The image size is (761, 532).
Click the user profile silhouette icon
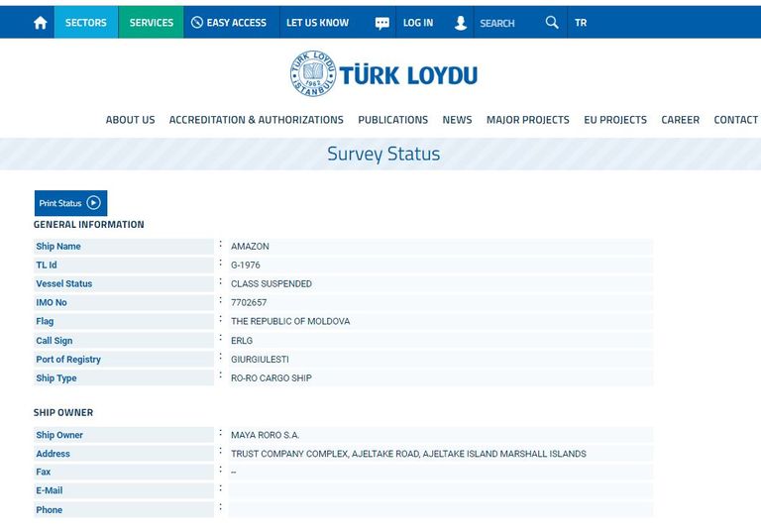[460, 23]
